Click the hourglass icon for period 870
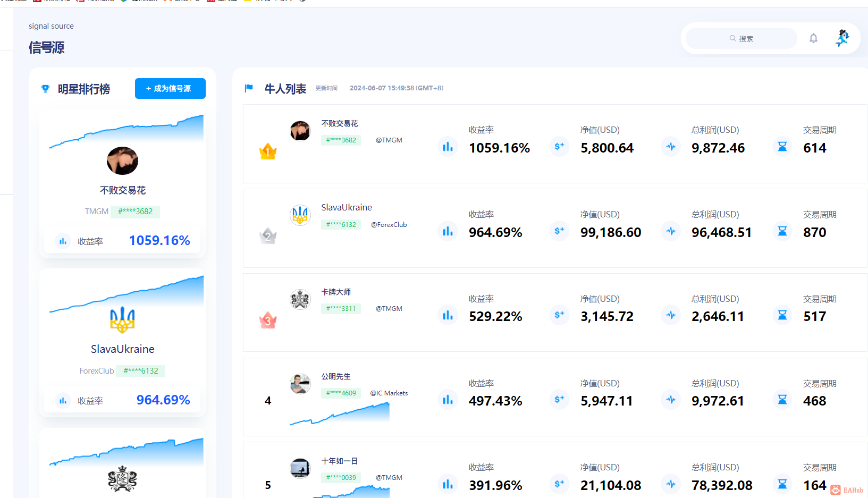 782,231
